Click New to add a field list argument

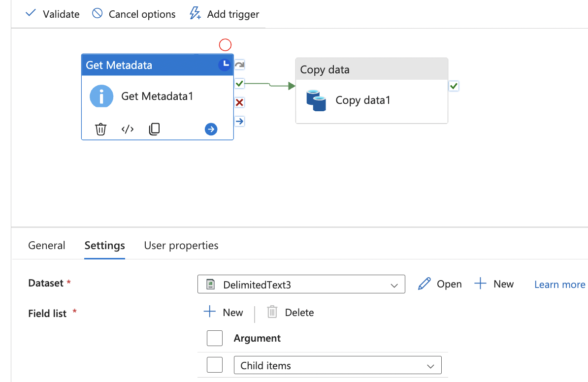[x=223, y=312]
